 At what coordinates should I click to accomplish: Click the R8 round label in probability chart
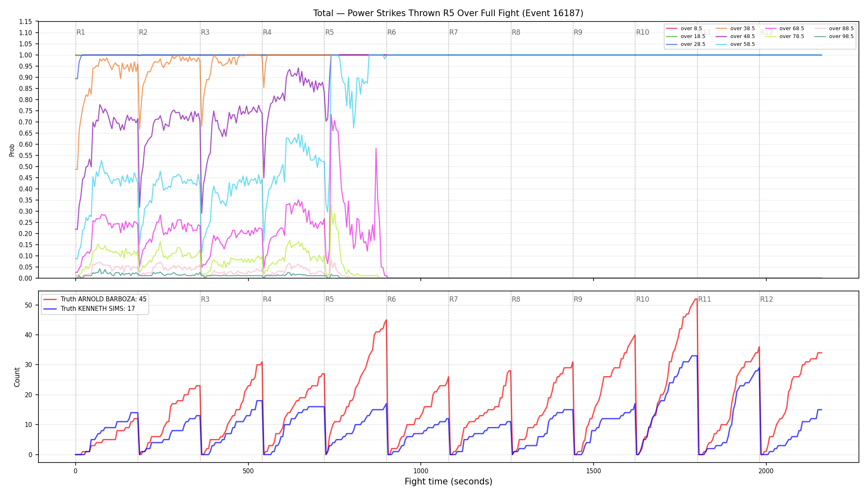[x=516, y=32]
